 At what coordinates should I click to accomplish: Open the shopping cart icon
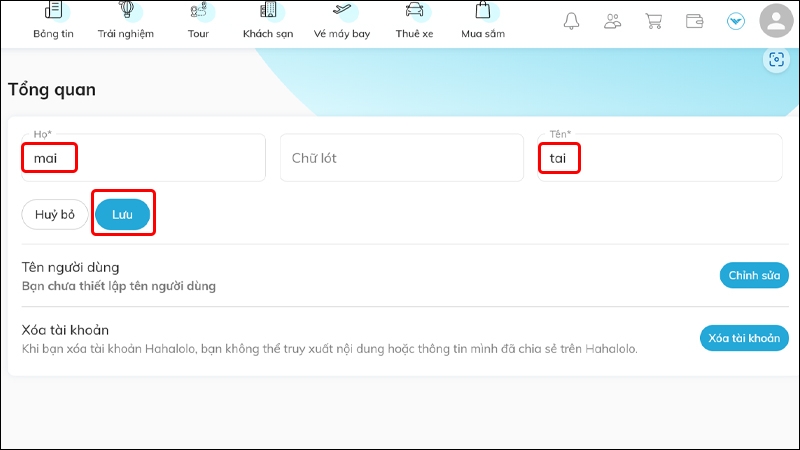tap(654, 21)
